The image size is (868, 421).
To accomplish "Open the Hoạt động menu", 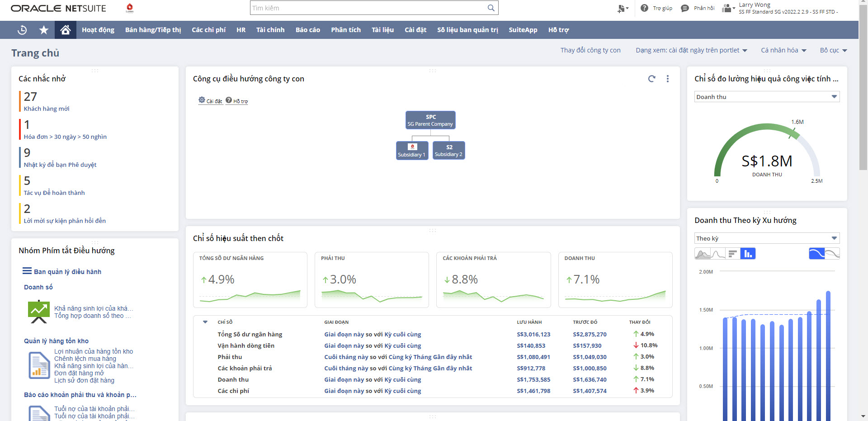I will coord(98,30).
